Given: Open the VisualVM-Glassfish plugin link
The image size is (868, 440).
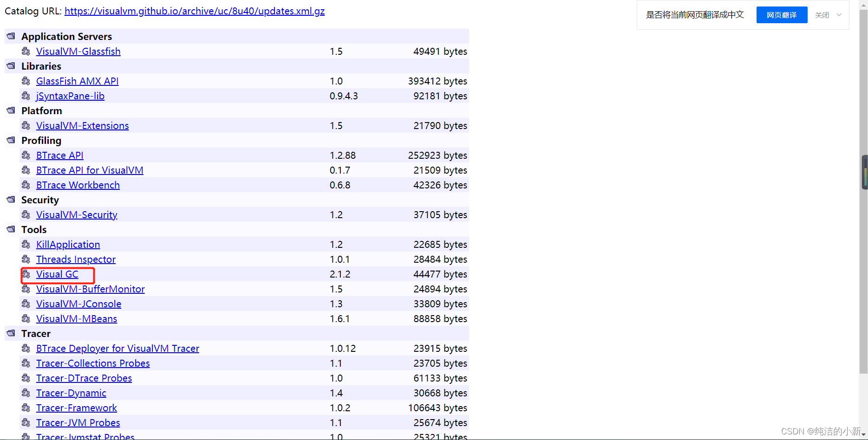Looking at the screenshot, I should point(78,52).
